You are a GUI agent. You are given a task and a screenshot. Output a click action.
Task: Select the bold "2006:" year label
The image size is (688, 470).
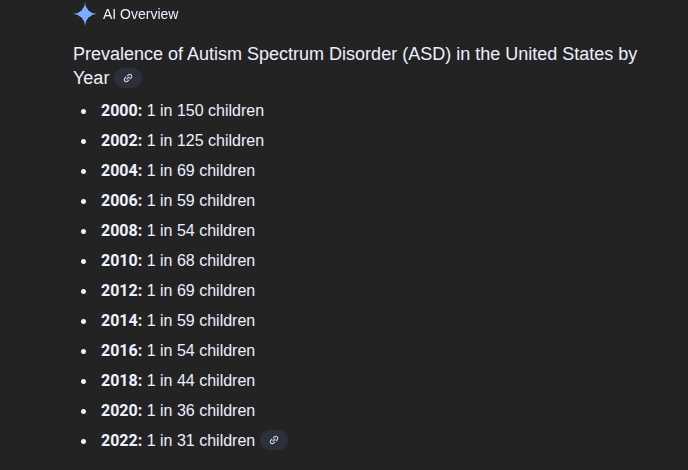[x=121, y=200]
